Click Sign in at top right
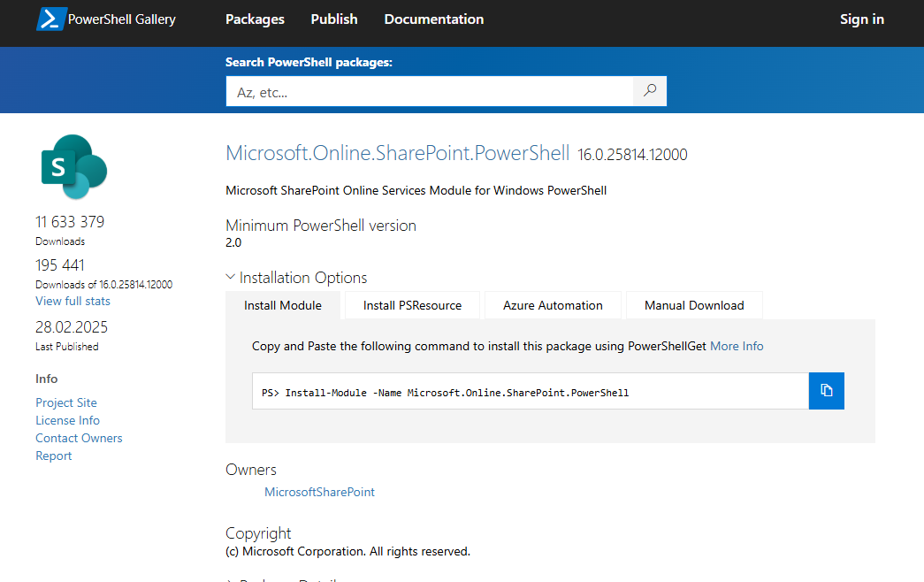The height and width of the screenshot is (582, 924). [x=861, y=19]
